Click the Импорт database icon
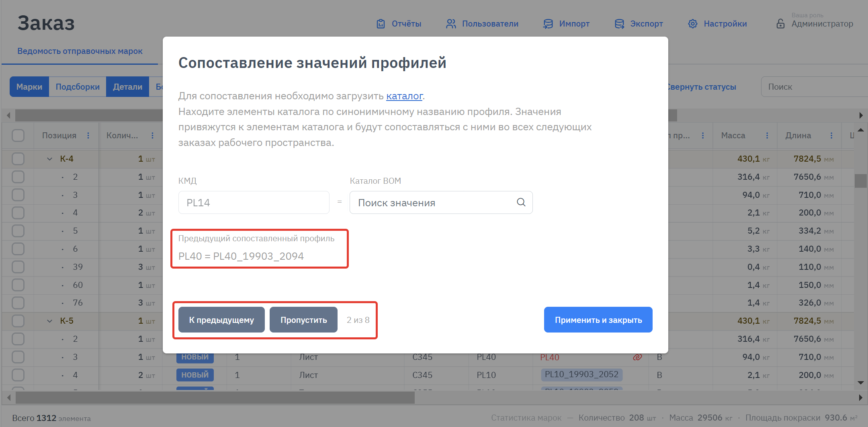The width and height of the screenshot is (868, 427). (x=548, y=24)
